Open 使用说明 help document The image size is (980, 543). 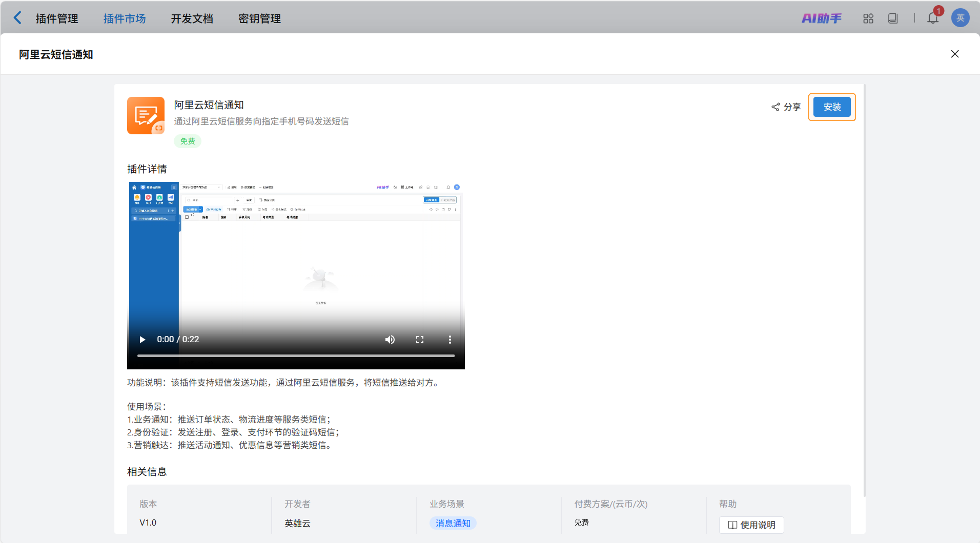pos(751,524)
